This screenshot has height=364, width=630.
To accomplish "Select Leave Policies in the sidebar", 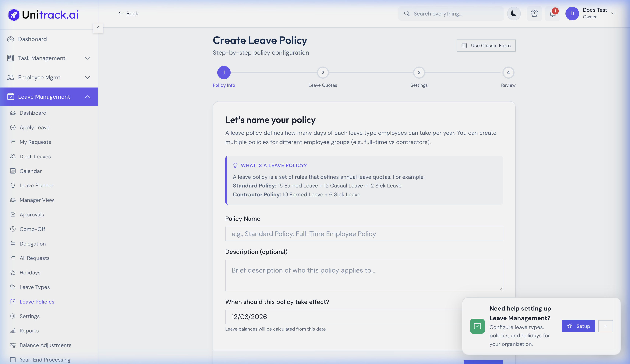I will [x=37, y=302].
